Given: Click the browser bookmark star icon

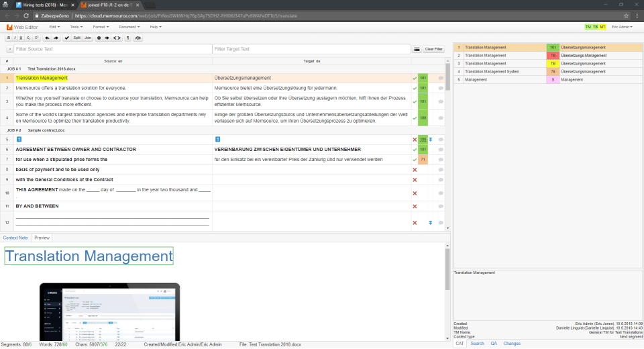Looking at the screenshot, I should (x=626, y=16).
